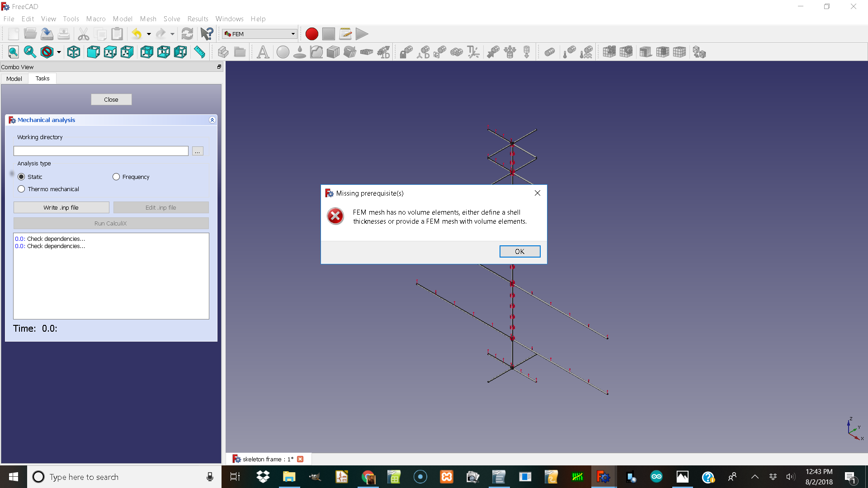This screenshot has height=488, width=868.
Task: Switch to front view icon
Action: pyautogui.click(x=93, y=52)
